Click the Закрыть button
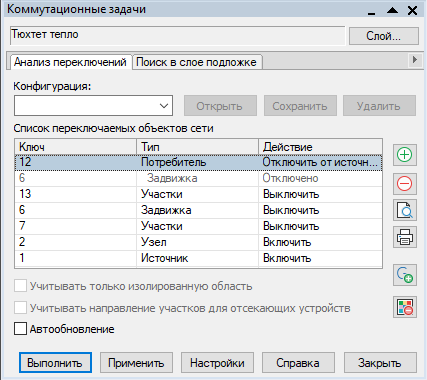427x380 pixels. pyautogui.click(x=380, y=363)
